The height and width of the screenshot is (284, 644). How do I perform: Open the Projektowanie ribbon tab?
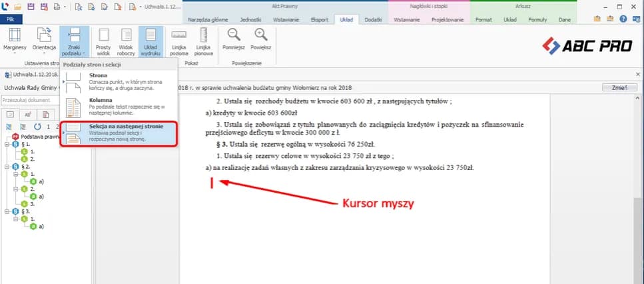click(x=448, y=20)
